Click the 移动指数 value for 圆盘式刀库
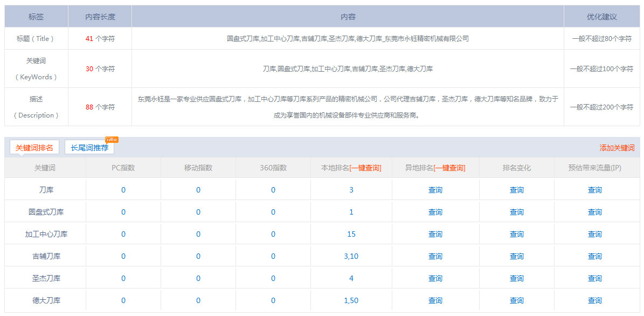 198,212
